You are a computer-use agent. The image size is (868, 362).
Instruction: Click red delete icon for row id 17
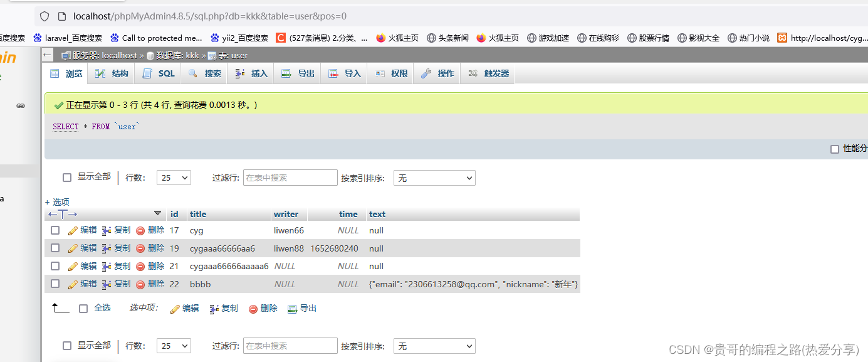click(x=140, y=230)
